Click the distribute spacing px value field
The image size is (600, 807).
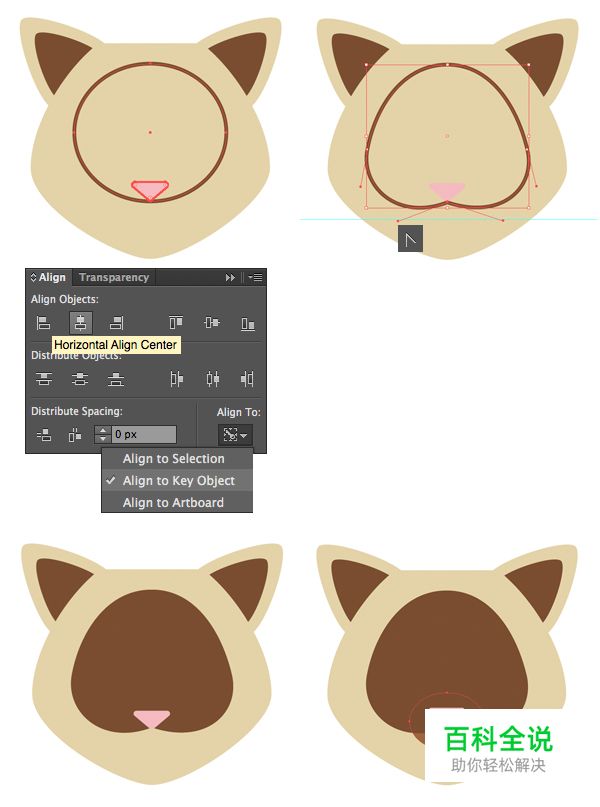(143, 435)
